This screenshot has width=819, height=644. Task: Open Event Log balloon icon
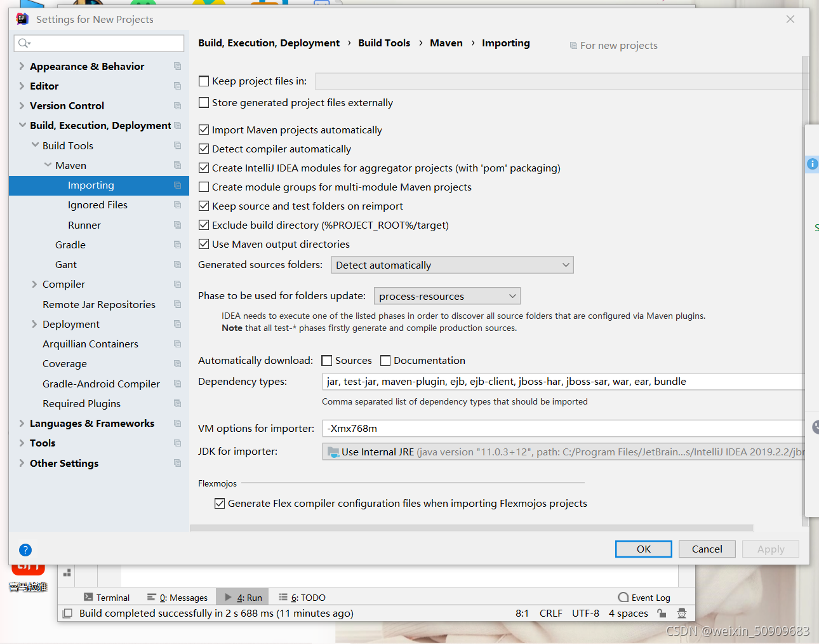point(623,597)
